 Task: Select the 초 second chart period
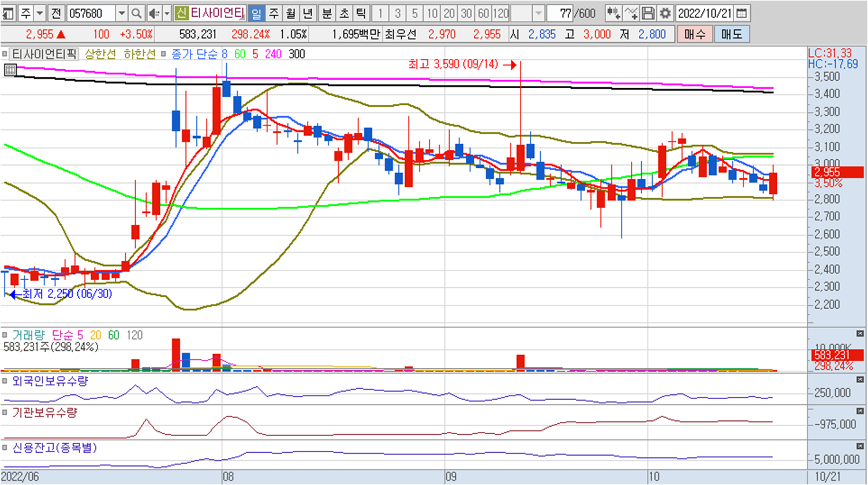344,13
